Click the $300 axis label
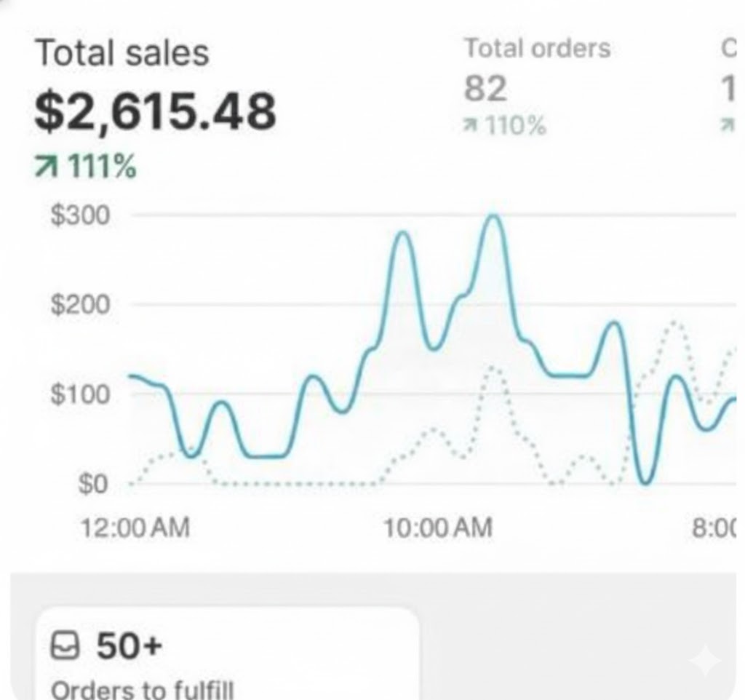The image size is (745, 700). point(79,216)
